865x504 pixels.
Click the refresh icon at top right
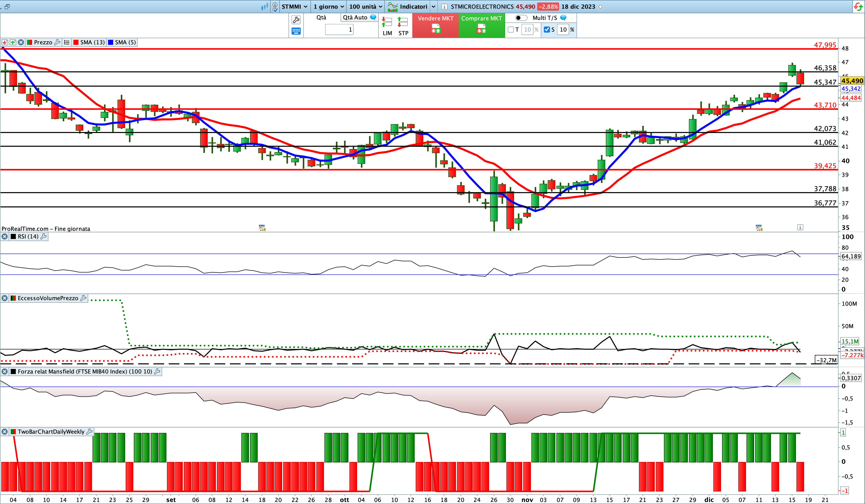click(x=858, y=7)
